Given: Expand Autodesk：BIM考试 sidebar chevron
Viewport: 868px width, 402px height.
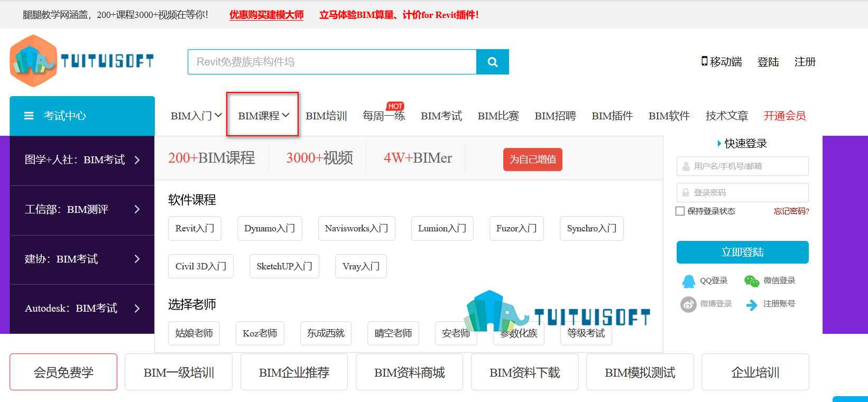Looking at the screenshot, I should pos(137,308).
